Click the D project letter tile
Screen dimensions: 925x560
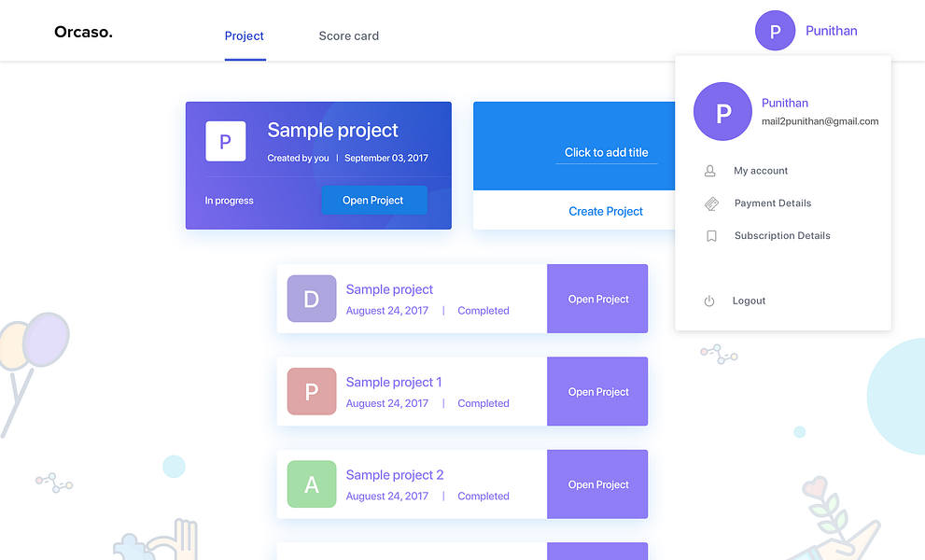pos(312,299)
